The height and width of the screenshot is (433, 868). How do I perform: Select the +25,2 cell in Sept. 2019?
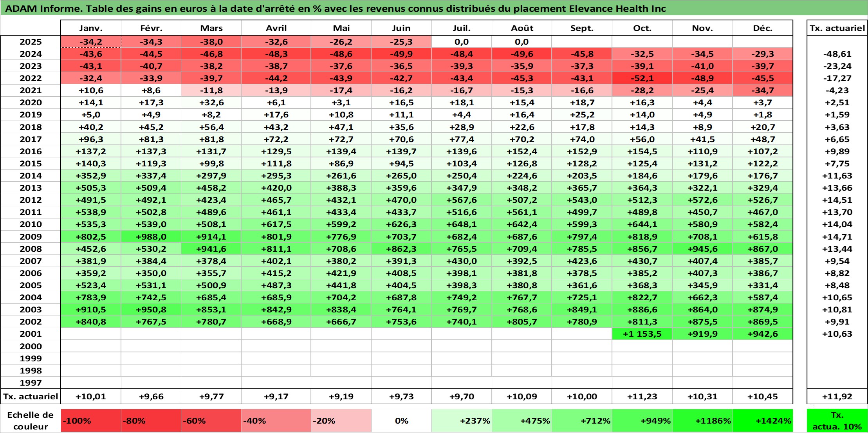[x=582, y=115]
